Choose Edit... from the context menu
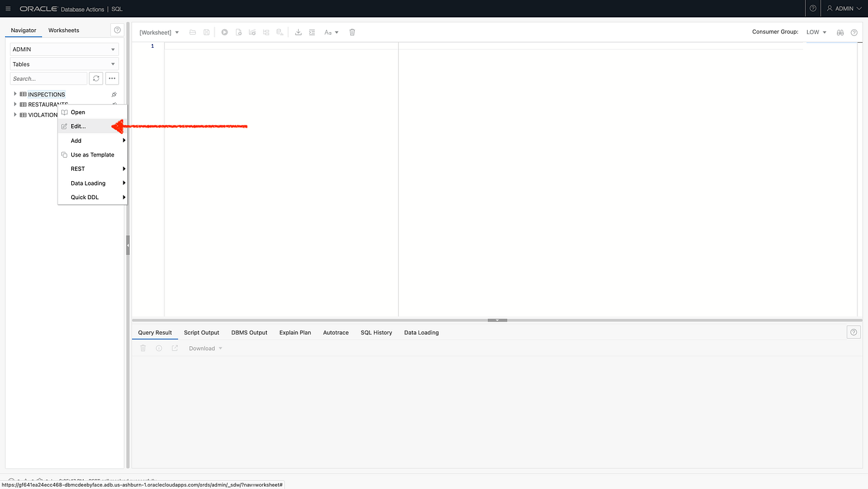 click(x=92, y=126)
